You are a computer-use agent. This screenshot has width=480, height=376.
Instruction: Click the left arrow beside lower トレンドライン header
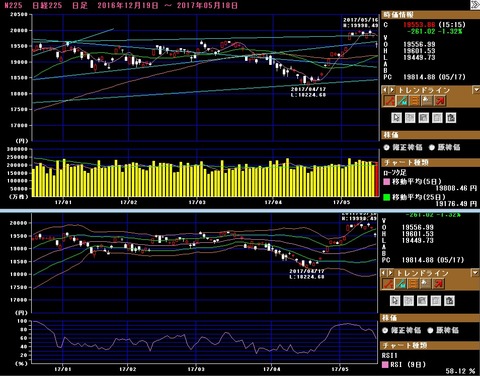(383, 273)
